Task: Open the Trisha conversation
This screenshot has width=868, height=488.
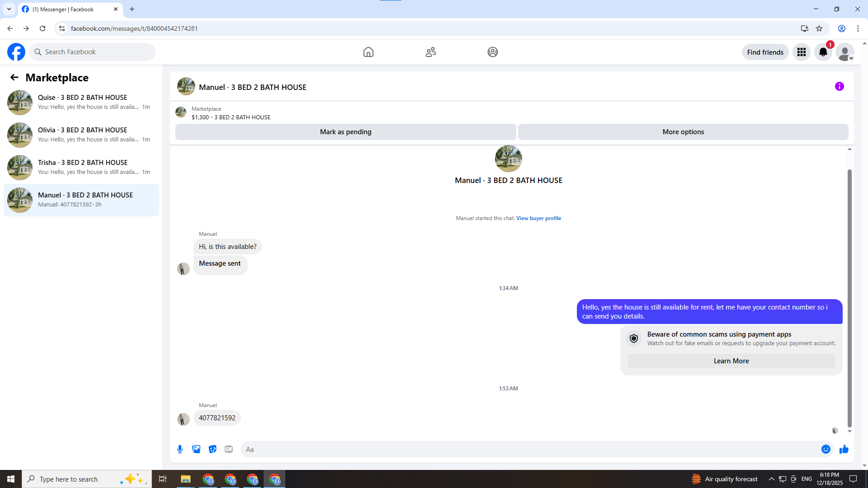Action: pos(81,167)
